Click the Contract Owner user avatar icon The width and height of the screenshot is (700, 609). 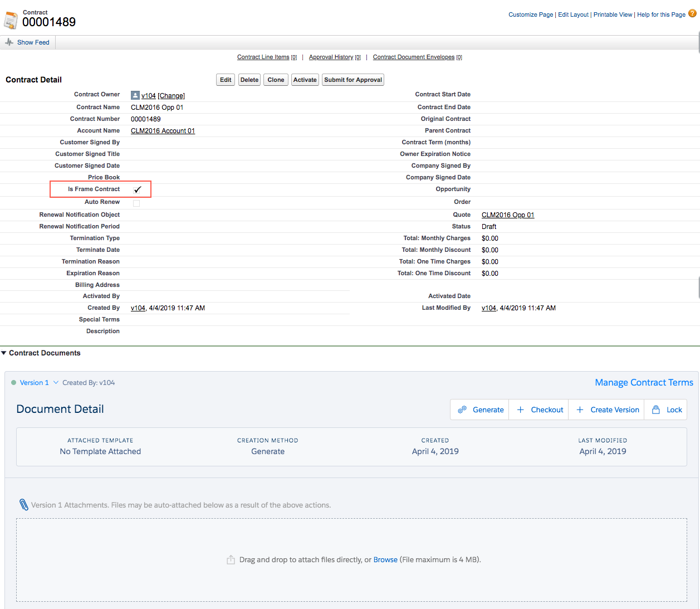[135, 95]
